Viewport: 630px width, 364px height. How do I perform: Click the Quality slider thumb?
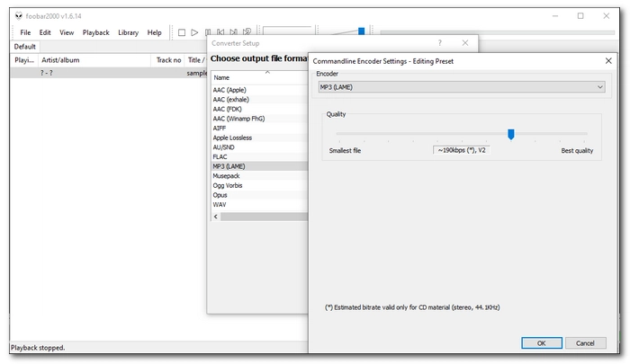[x=510, y=135]
